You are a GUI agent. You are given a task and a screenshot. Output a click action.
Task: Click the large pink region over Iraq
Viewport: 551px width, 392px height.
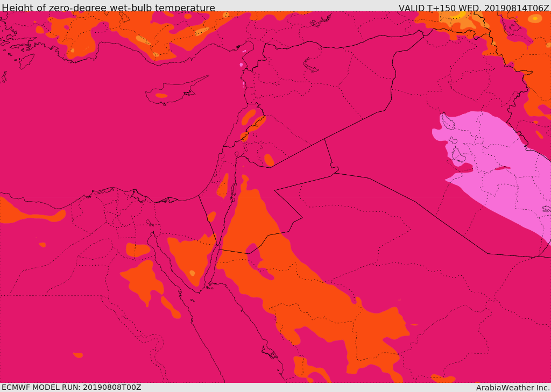[499, 169]
